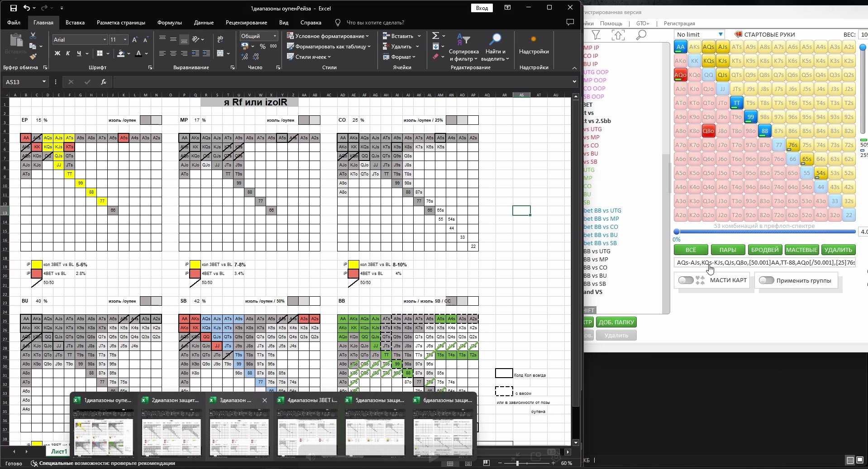Toggle the TT hand cell in poker matrix
This screenshot has height=469, width=868.
(x=737, y=103)
